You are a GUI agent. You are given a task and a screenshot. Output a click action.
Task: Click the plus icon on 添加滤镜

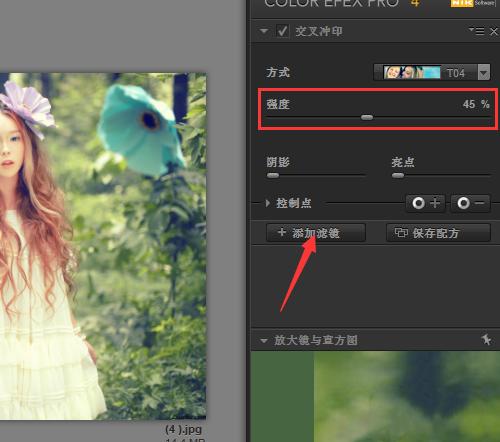click(282, 232)
